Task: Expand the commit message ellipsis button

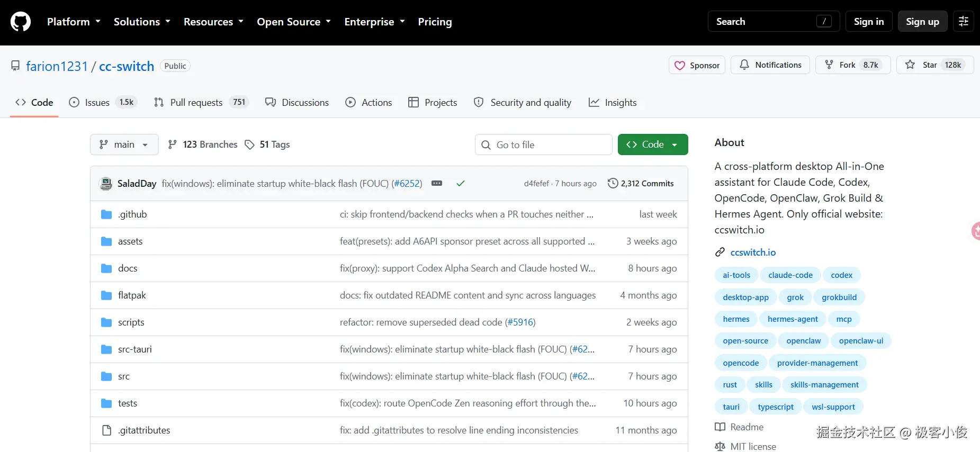Action: coord(437,183)
